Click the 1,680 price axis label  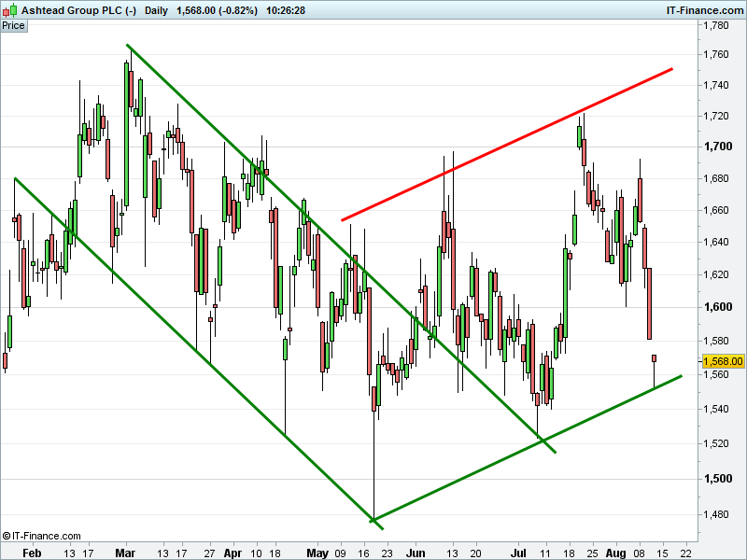point(716,178)
